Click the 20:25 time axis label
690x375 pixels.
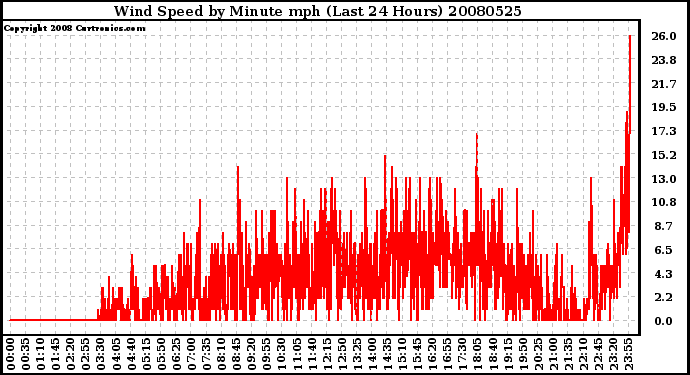tap(538, 354)
